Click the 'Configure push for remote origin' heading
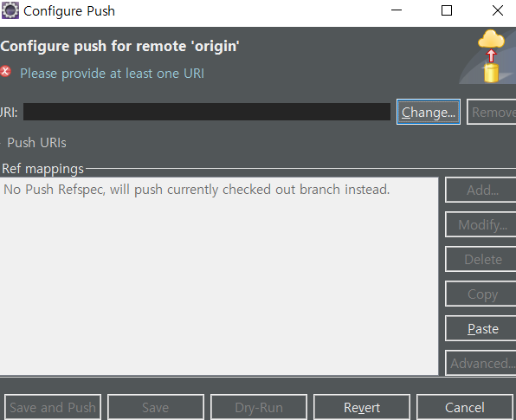This screenshot has height=420, width=516. tap(119, 46)
